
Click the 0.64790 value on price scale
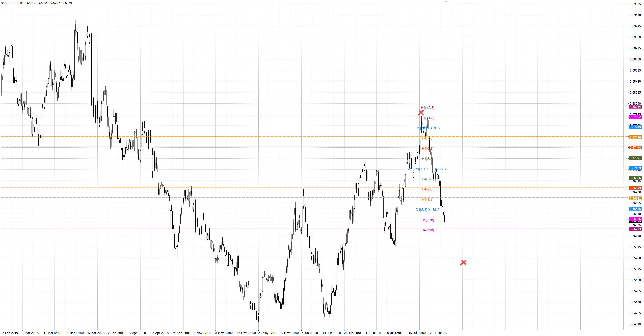click(635, 324)
